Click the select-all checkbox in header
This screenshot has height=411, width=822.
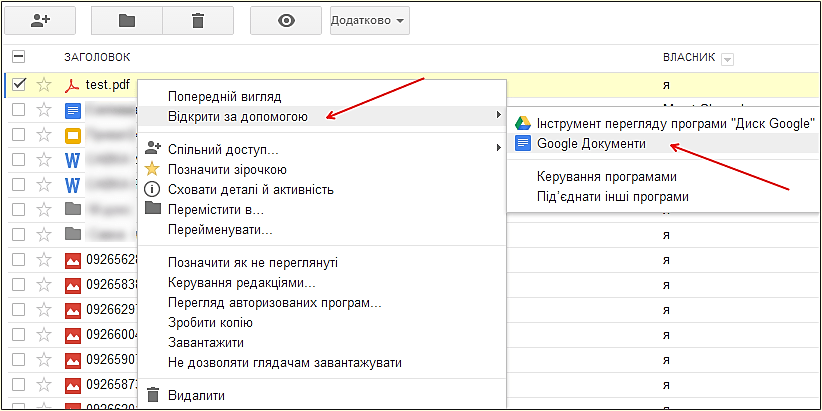pos(18,57)
